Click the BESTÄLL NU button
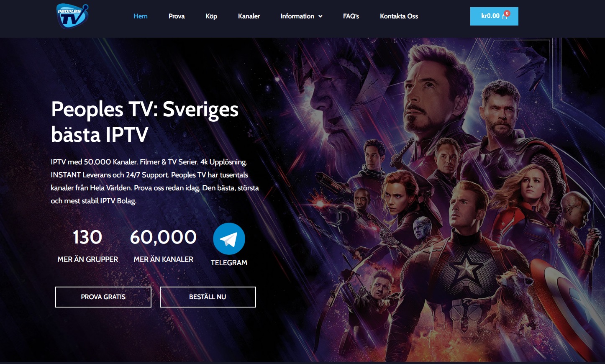The width and height of the screenshot is (605, 364). [x=208, y=297]
